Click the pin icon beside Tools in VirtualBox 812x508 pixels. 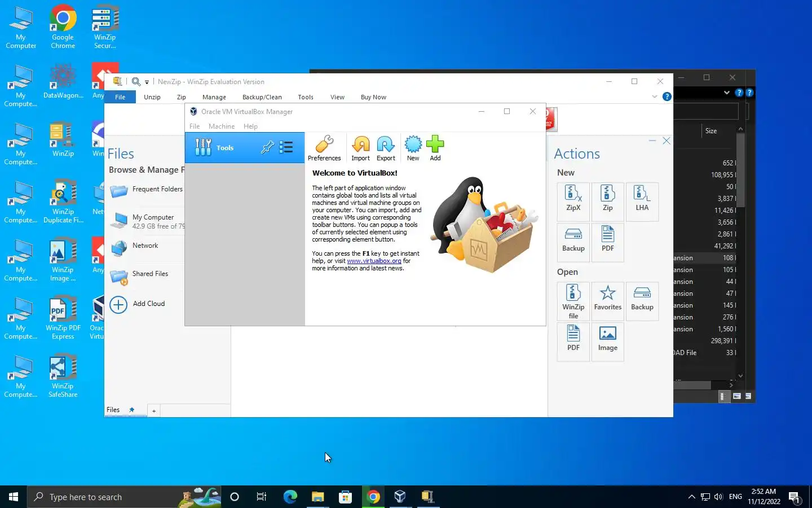coord(267,147)
